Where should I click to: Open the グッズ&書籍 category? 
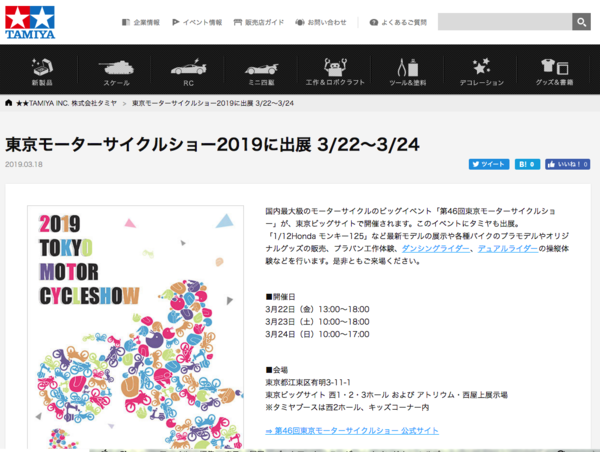coord(555,72)
